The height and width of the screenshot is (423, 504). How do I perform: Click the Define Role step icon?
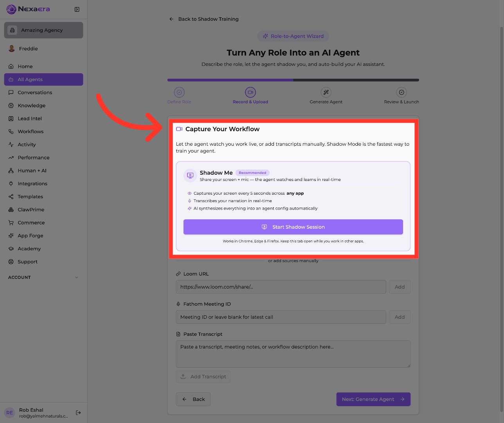pos(179,92)
